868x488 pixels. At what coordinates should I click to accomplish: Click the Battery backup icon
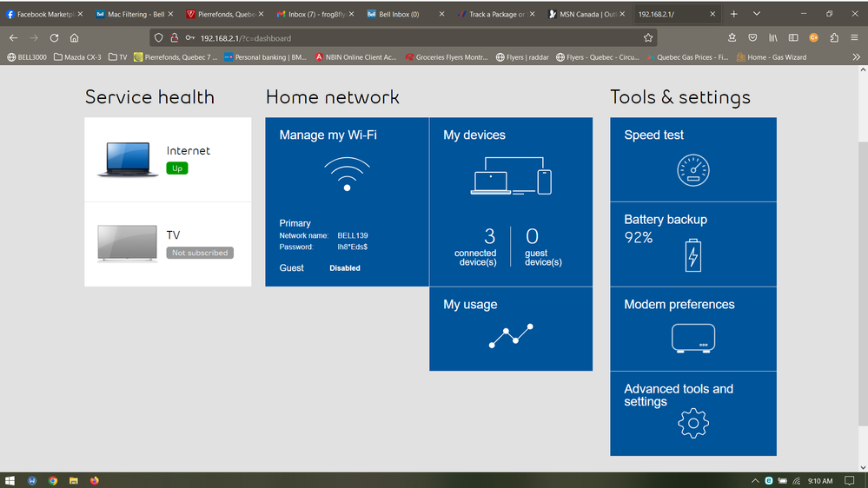[x=692, y=255]
